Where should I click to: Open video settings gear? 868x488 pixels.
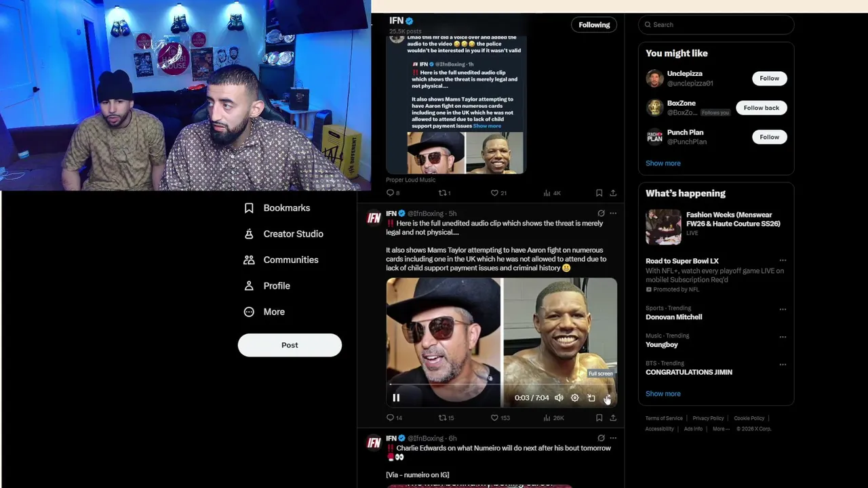tap(575, 398)
